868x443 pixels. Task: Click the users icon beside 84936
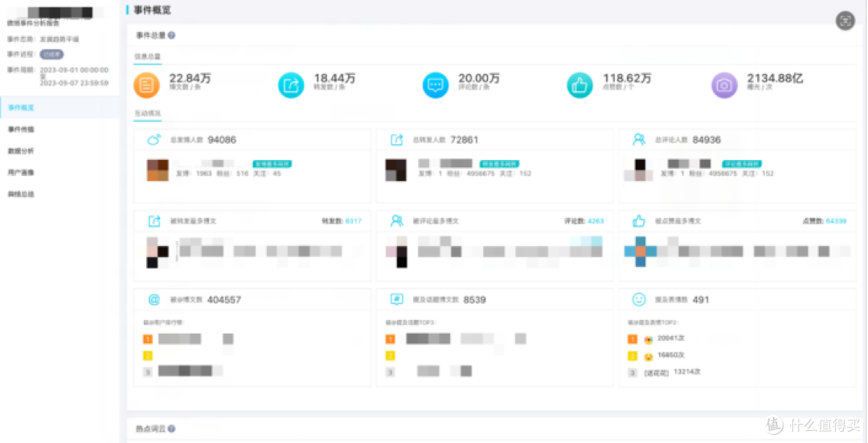pyautogui.click(x=639, y=140)
